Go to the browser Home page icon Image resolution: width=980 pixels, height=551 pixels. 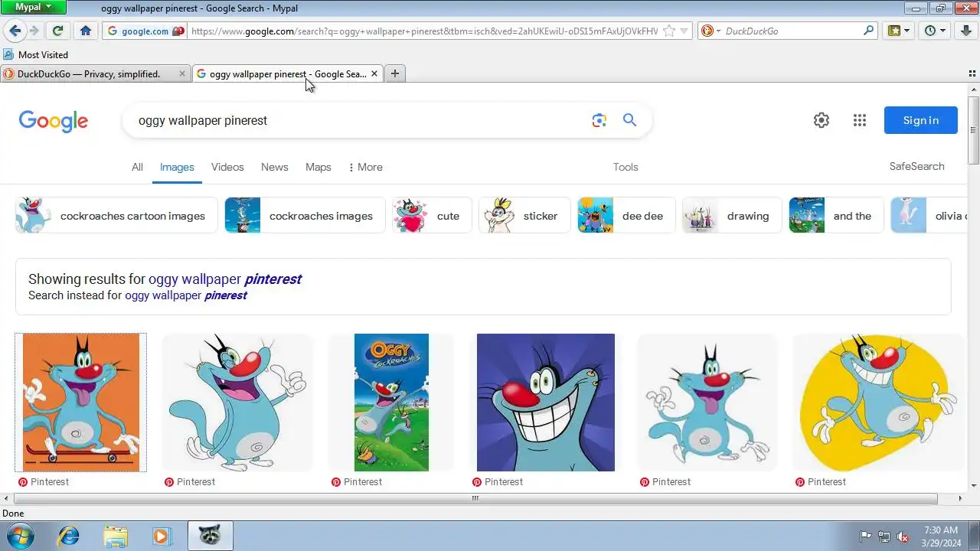(86, 31)
